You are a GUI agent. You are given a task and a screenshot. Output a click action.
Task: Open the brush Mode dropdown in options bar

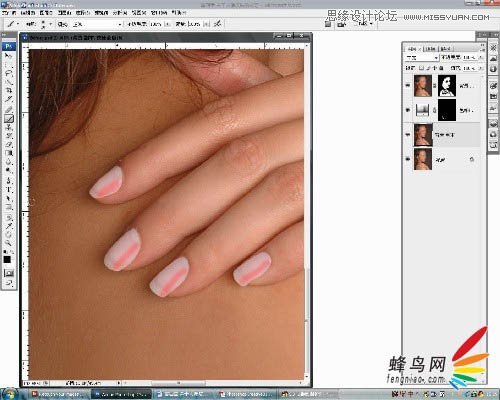(x=97, y=24)
